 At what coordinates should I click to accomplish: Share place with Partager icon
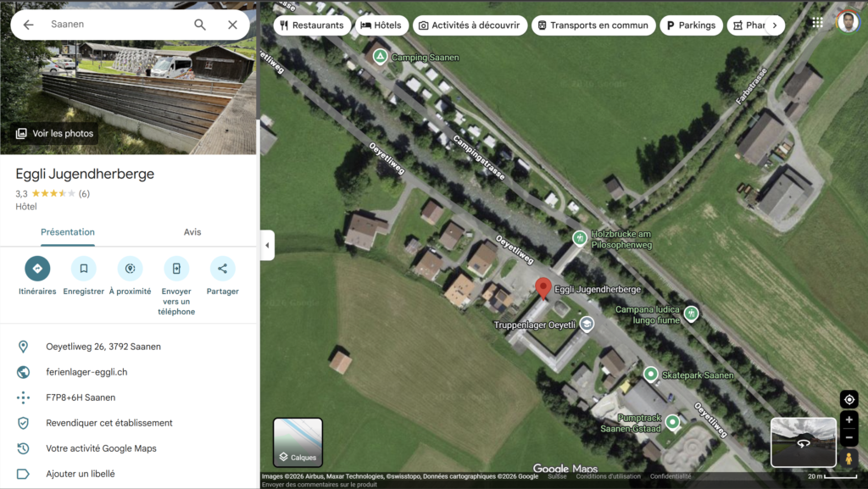222,269
